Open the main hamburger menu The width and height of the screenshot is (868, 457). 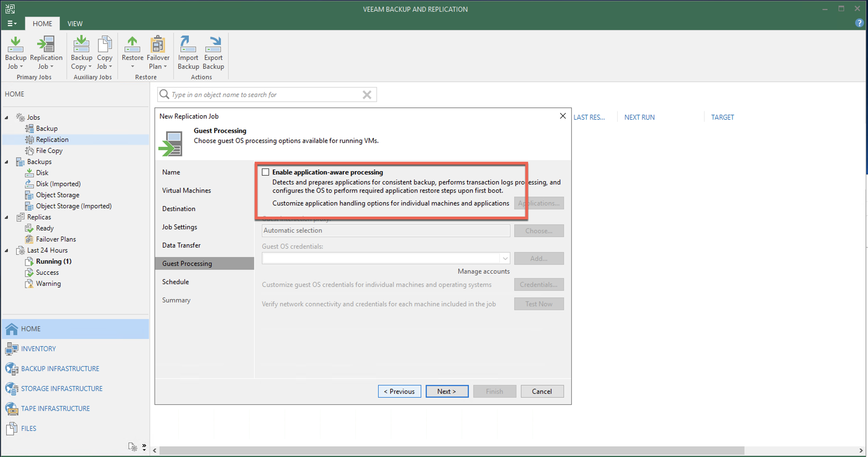coord(11,24)
